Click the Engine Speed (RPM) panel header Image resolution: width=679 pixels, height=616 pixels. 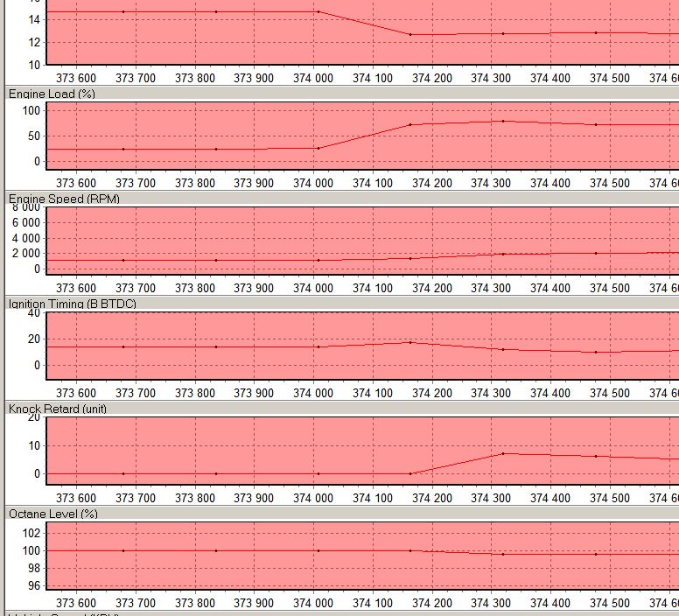click(64, 199)
